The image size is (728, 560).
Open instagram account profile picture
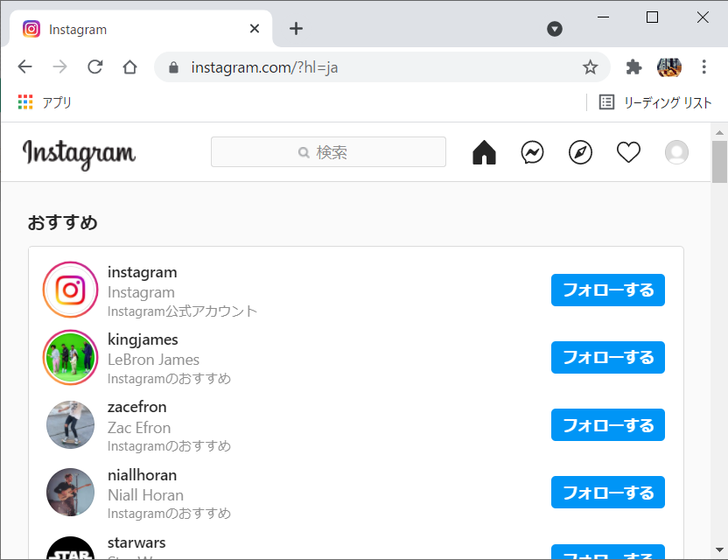click(71, 290)
